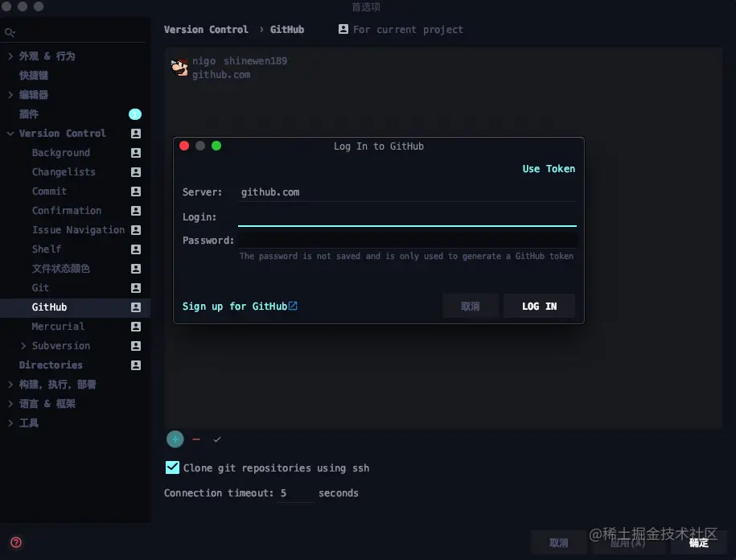
Task: Close the Log In to GitHub dialog
Action: click(x=184, y=146)
